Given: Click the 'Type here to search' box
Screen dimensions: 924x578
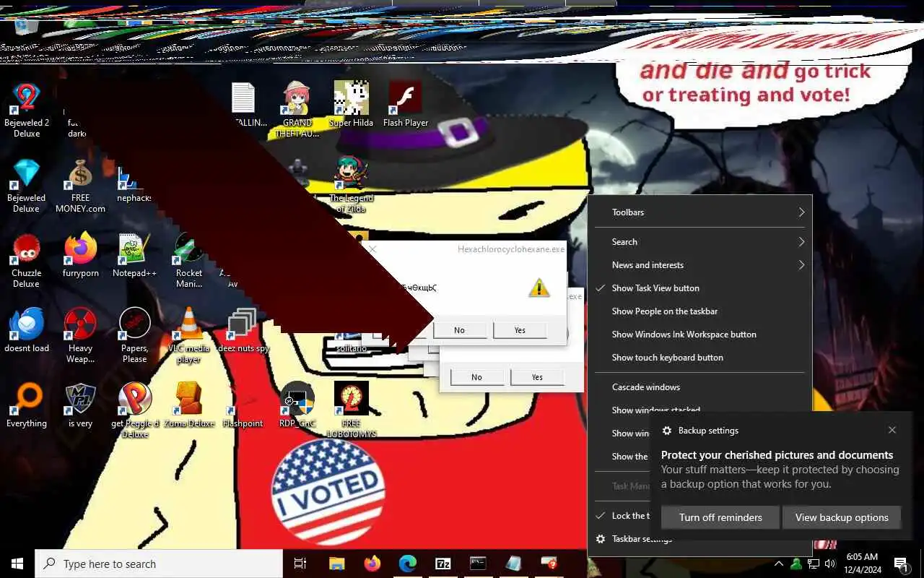Looking at the screenshot, I should click(x=159, y=564).
